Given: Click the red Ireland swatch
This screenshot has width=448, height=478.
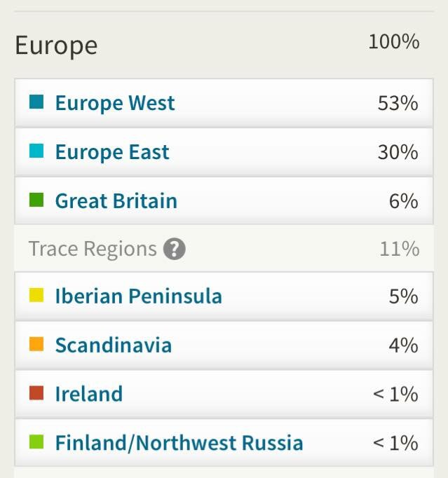Looking at the screenshot, I should [36, 393].
